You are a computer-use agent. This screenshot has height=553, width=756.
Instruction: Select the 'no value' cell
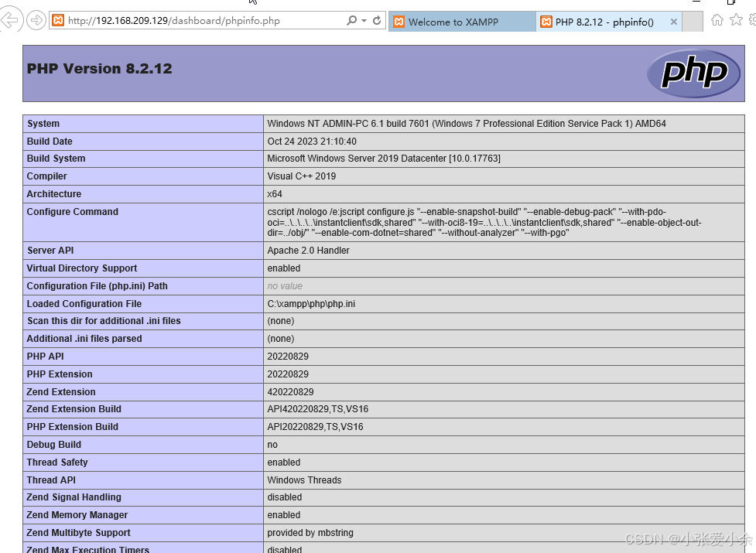tap(285, 285)
